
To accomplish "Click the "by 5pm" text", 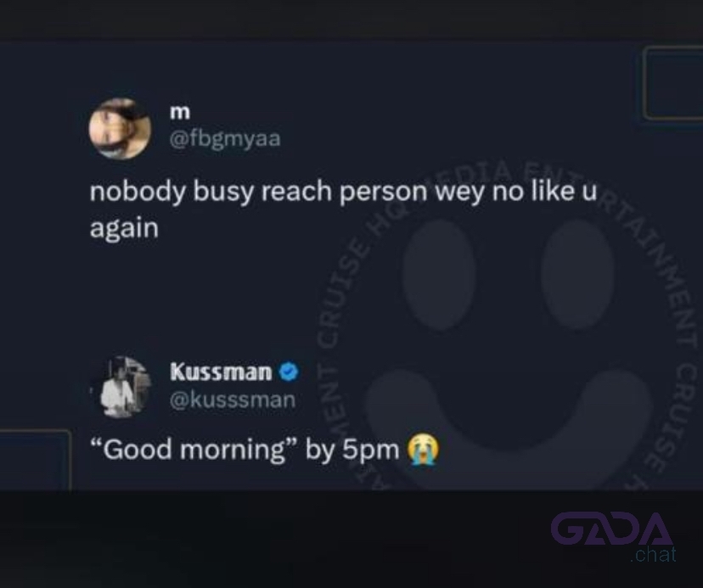I will [x=352, y=451].
